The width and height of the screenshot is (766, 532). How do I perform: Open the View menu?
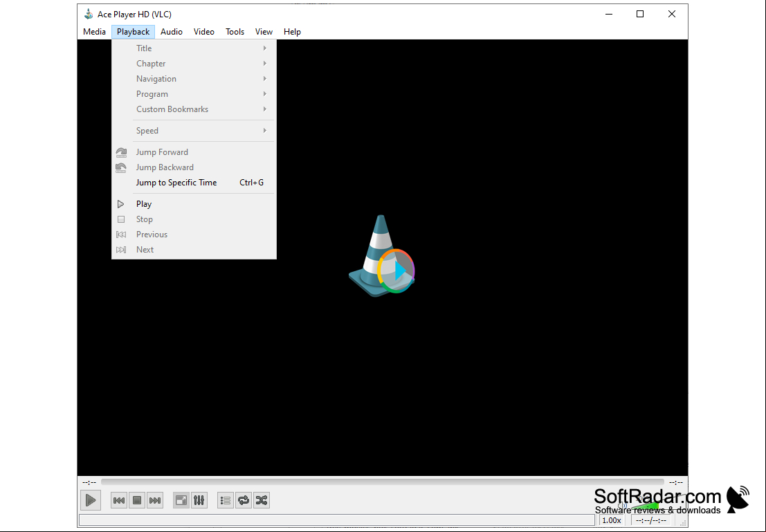[264, 32]
